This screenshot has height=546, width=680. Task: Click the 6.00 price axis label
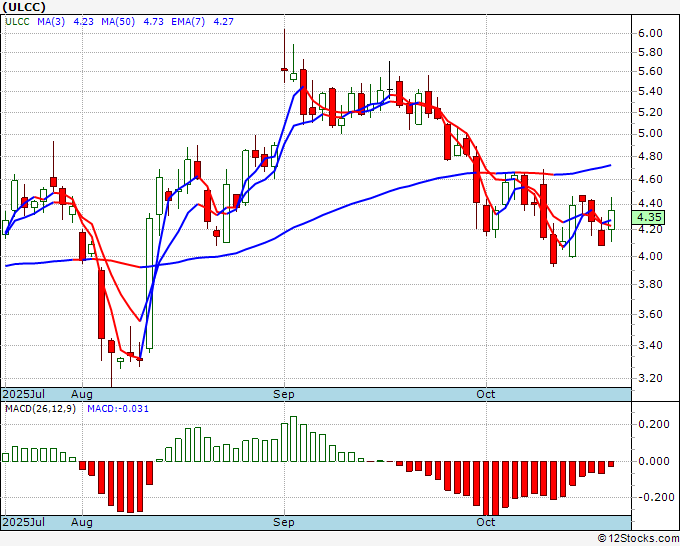click(x=650, y=33)
